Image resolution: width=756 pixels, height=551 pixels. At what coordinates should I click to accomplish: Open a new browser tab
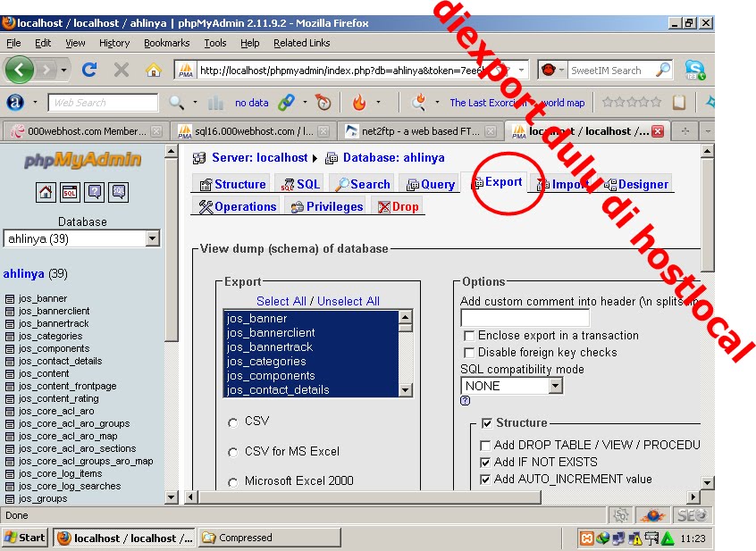point(685,131)
